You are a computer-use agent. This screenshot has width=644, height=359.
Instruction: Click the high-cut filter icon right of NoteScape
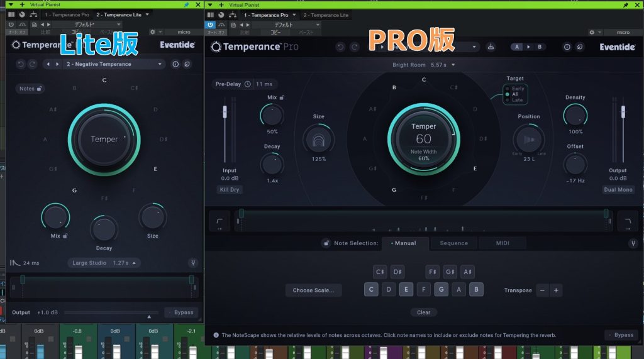point(627,220)
